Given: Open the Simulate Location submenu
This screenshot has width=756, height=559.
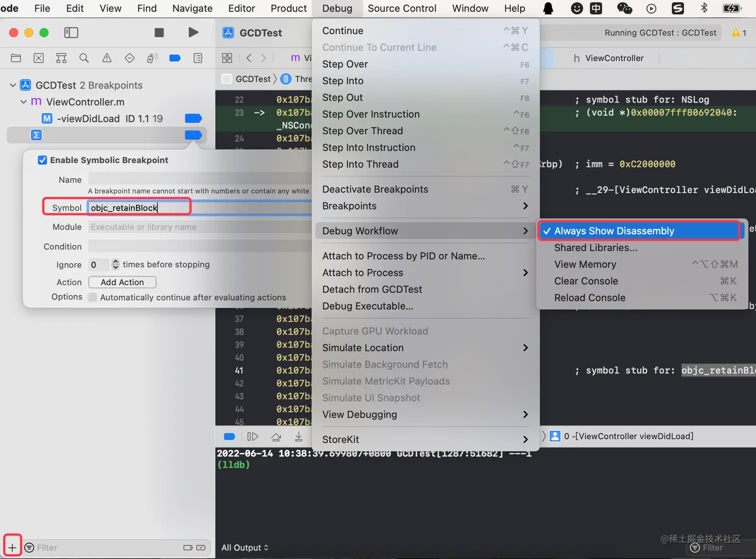Looking at the screenshot, I should point(425,347).
